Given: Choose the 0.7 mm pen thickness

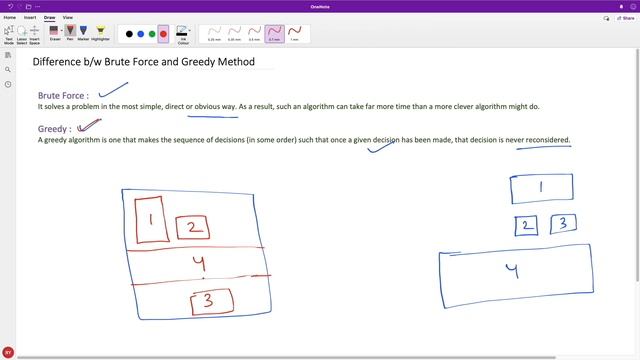Looking at the screenshot, I should pyautogui.click(x=274, y=33).
